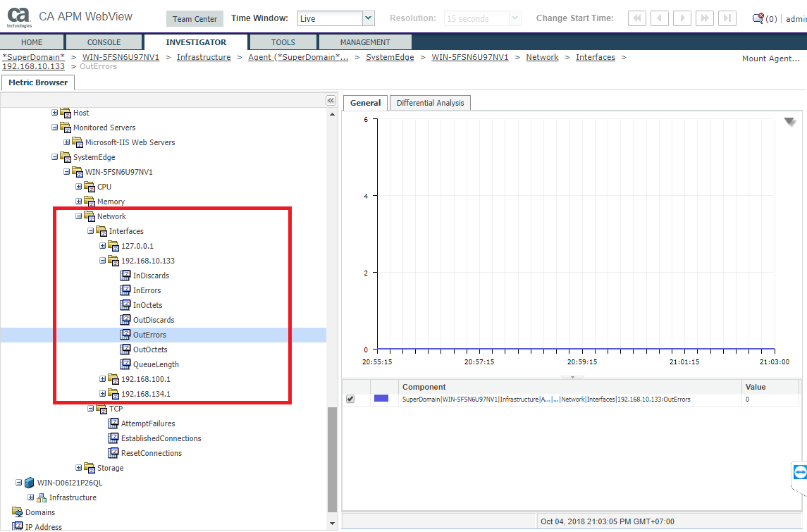Expand the Memory node
This screenshot has height=532, width=807.
tap(78, 201)
